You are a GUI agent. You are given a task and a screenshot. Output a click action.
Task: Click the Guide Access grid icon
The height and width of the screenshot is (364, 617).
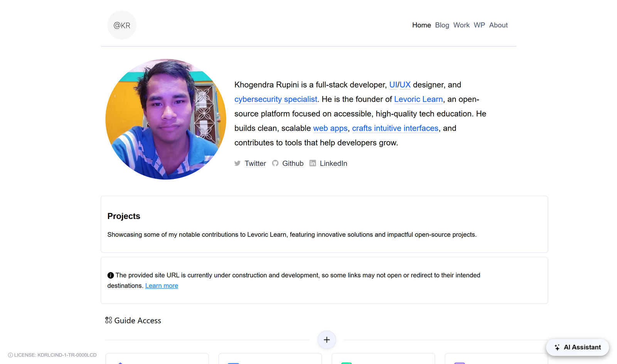pyautogui.click(x=108, y=320)
